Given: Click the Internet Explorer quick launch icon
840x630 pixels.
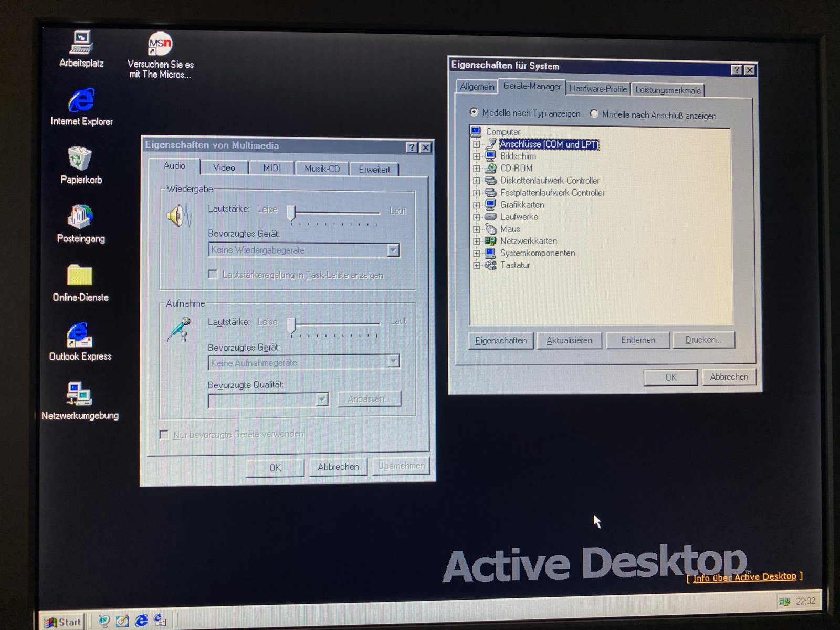Looking at the screenshot, I should pyautogui.click(x=141, y=621).
